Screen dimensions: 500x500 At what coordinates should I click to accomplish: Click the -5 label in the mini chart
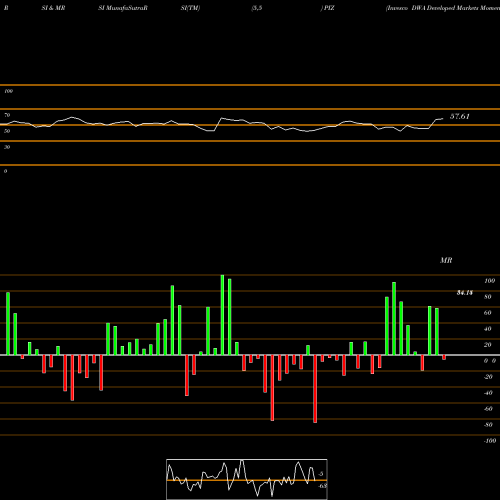click(x=321, y=474)
